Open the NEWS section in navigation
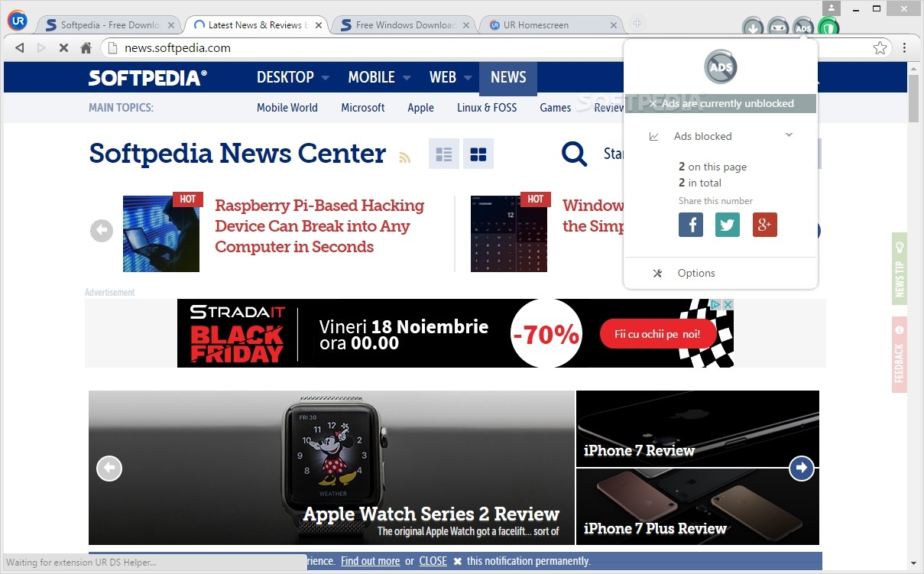The height and width of the screenshot is (574, 924). 508,77
